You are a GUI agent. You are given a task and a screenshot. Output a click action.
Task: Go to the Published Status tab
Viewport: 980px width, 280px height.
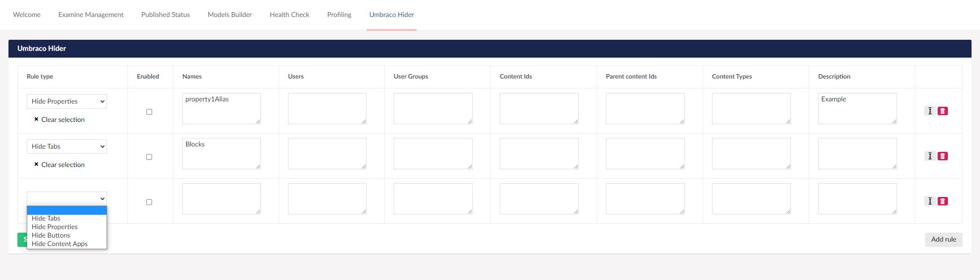[x=165, y=15]
